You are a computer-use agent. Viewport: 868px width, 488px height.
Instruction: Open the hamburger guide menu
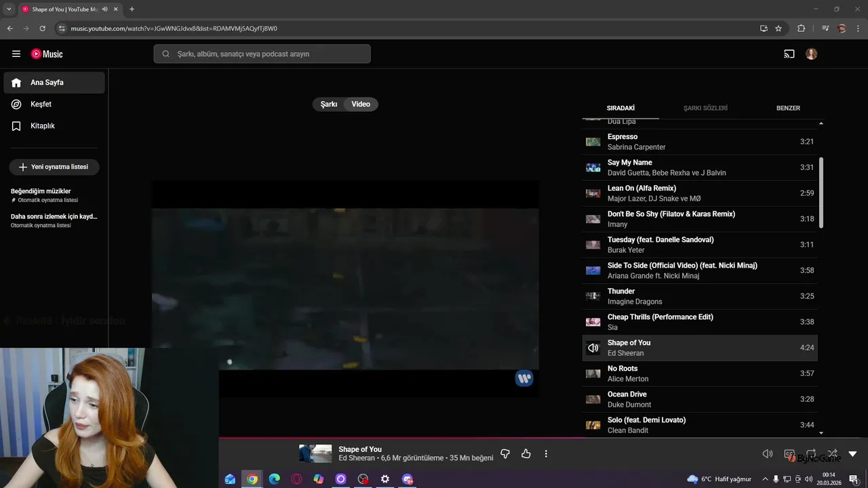click(16, 54)
